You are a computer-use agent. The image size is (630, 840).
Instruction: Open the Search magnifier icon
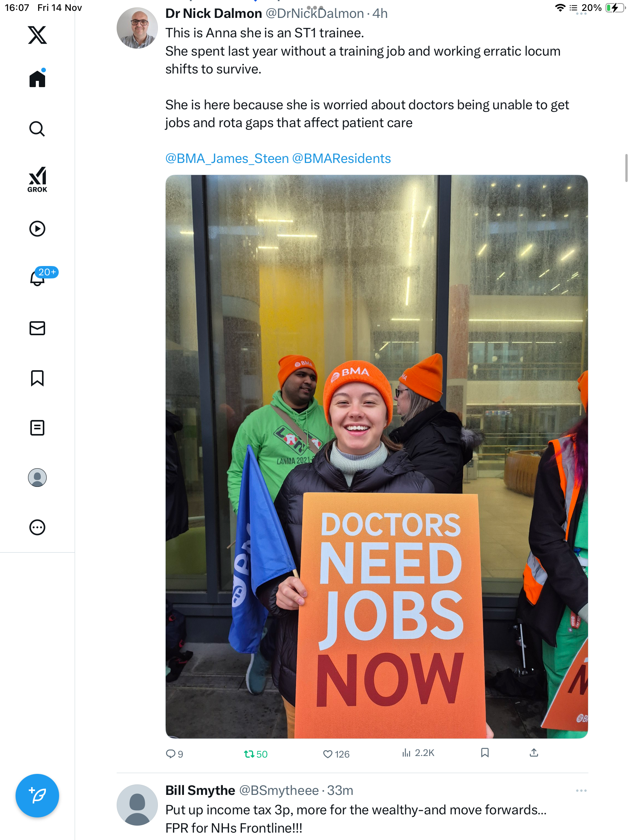point(37,129)
